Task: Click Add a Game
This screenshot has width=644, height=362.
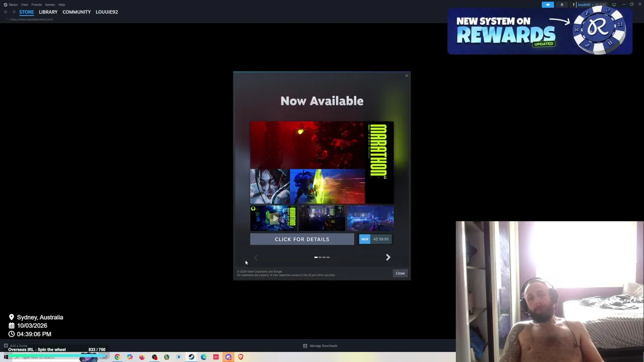Action: tap(16, 346)
